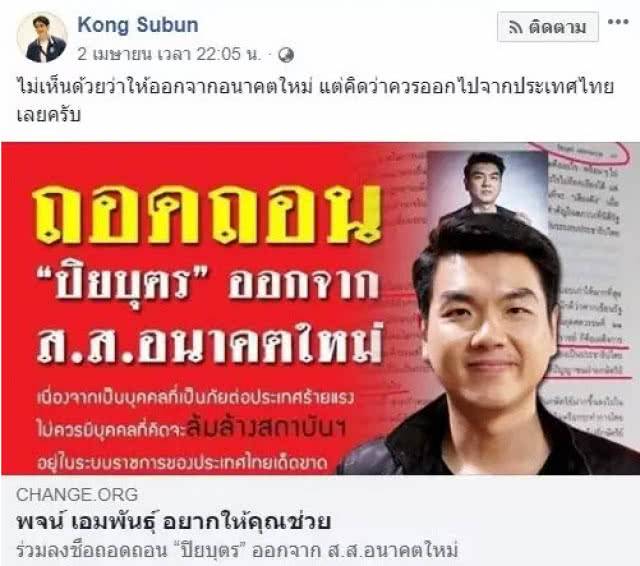Screen dimensions: 640x566
Task: Click the post caption text ไม่เห็นด้วยว่า
Action: [315, 100]
